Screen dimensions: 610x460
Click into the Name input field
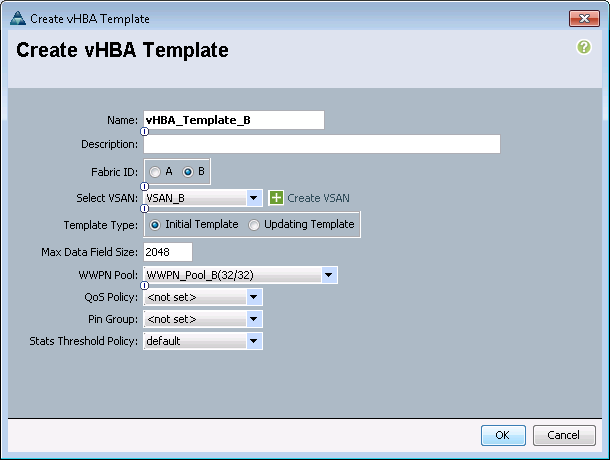point(233,120)
